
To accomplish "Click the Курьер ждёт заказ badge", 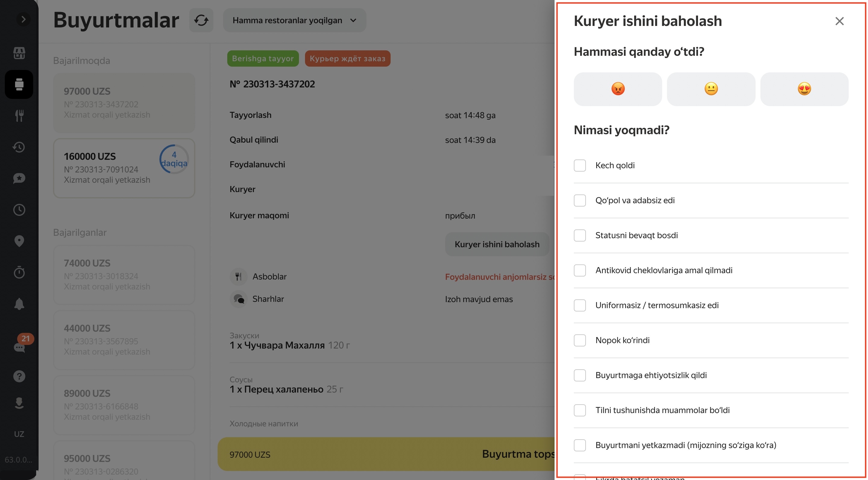I will [x=348, y=59].
